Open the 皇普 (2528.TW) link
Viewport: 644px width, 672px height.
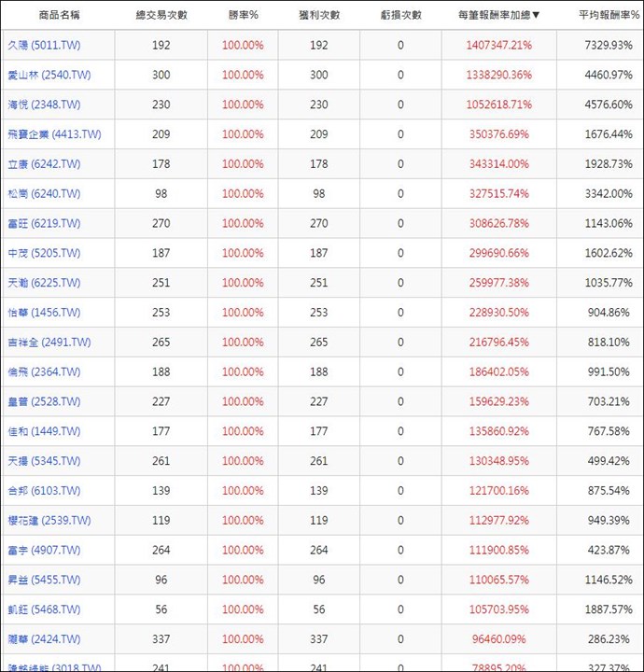tap(43, 402)
